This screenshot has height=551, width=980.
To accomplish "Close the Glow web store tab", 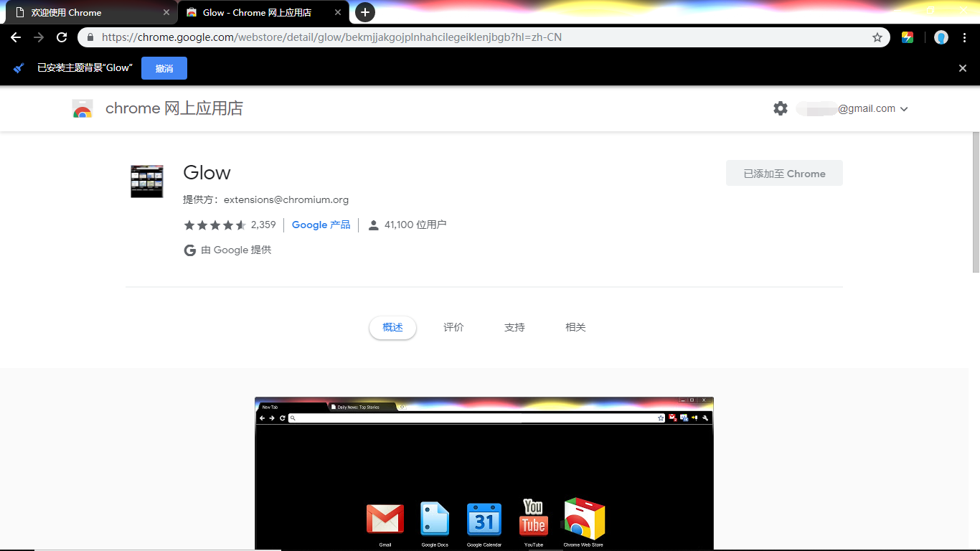I will click(338, 12).
